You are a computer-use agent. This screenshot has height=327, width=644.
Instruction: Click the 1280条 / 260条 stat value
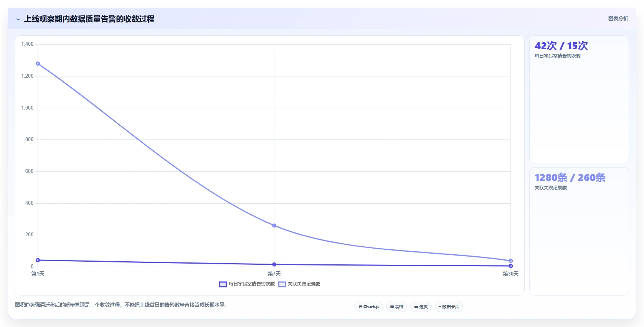pyautogui.click(x=570, y=178)
